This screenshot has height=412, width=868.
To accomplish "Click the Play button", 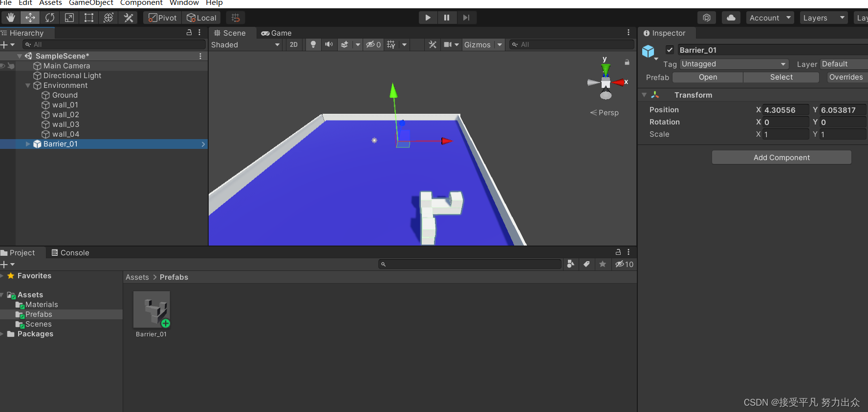I will [428, 18].
